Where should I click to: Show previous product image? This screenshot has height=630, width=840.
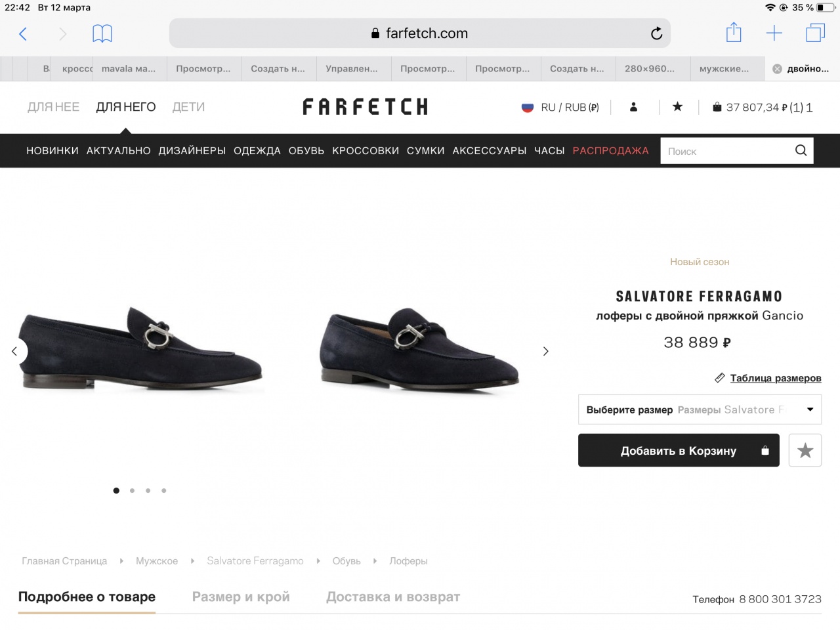tap(14, 351)
